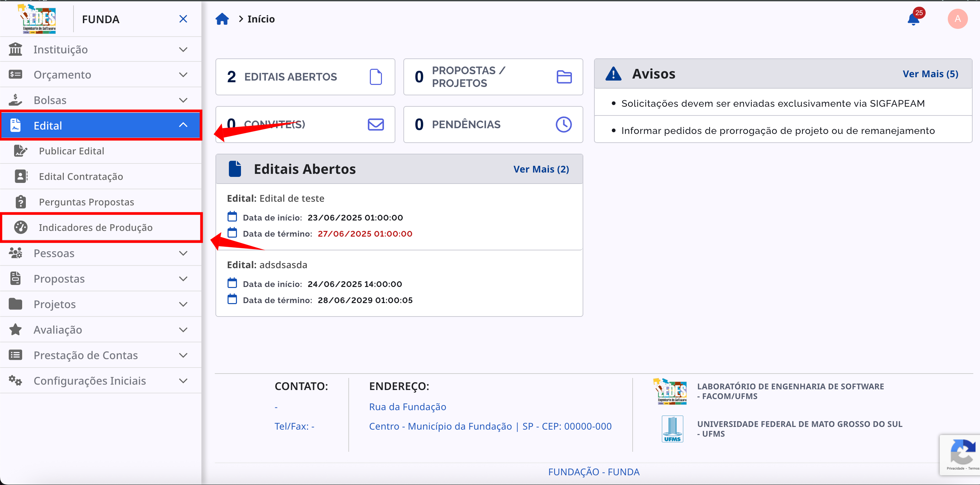Select the Edital Contratação menu entry
The width and height of the screenshot is (980, 485).
click(x=81, y=176)
